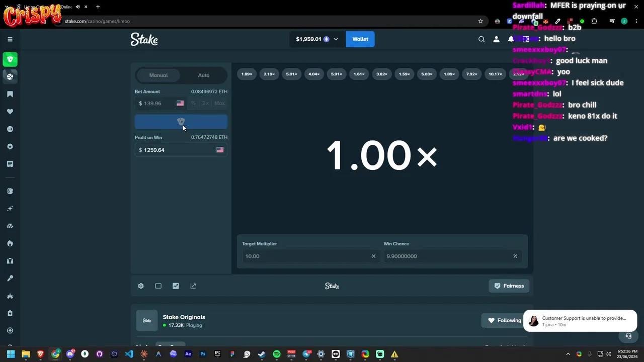The image size is (644, 362).
Task: Focus the Win Chance input
Action: coord(452,256)
